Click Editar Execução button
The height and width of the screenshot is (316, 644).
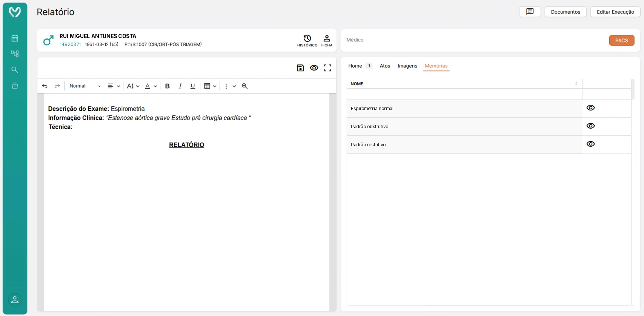615,12
